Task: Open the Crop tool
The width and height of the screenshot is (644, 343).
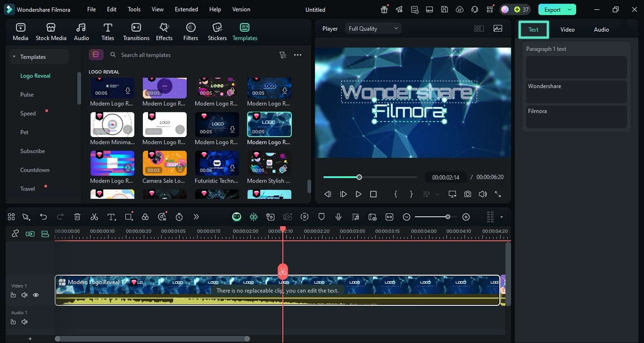Action: tap(129, 217)
